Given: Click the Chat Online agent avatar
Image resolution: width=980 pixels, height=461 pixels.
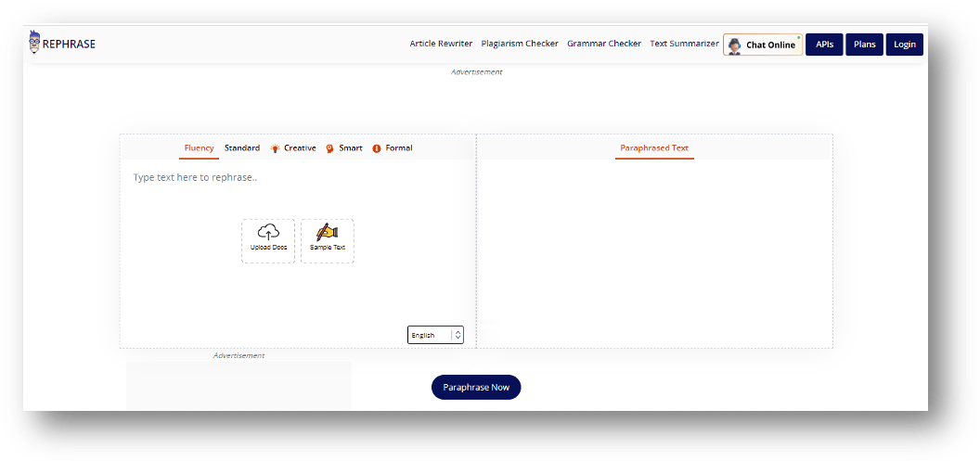Looking at the screenshot, I should tap(735, 45).
